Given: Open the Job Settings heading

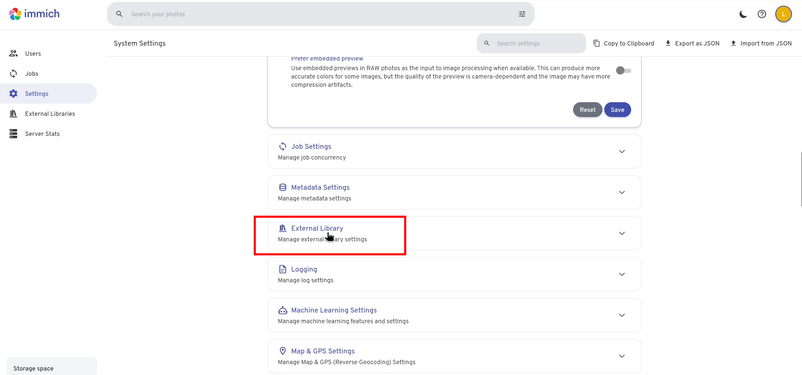Looking at the screenshot, I should coord(311,146).
